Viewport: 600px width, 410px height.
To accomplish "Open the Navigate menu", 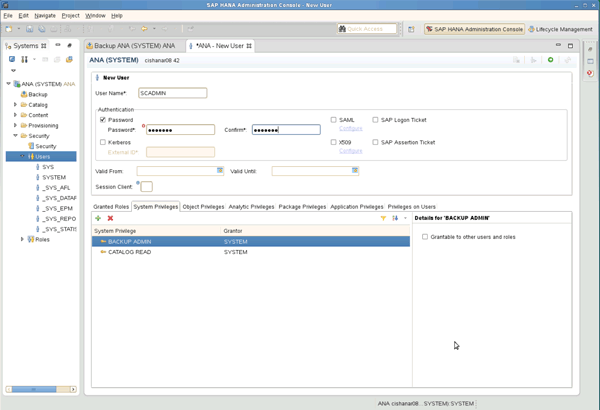I will pyautogui.click(x=45, y=16).
